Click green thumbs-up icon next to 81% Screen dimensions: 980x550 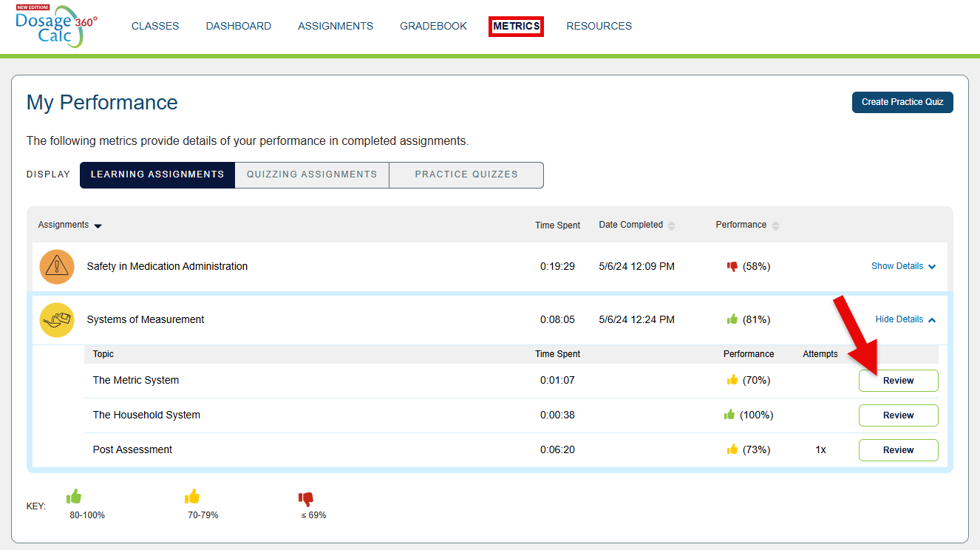coord(732,319)
